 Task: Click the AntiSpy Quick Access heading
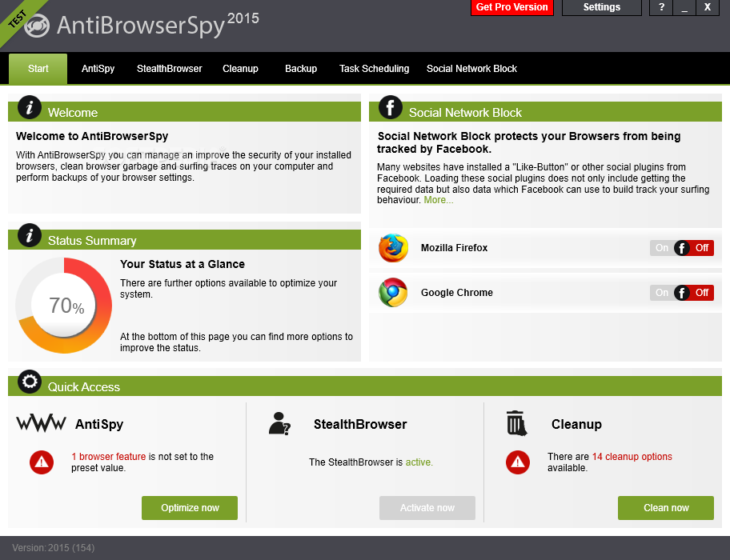click(99, 424)
